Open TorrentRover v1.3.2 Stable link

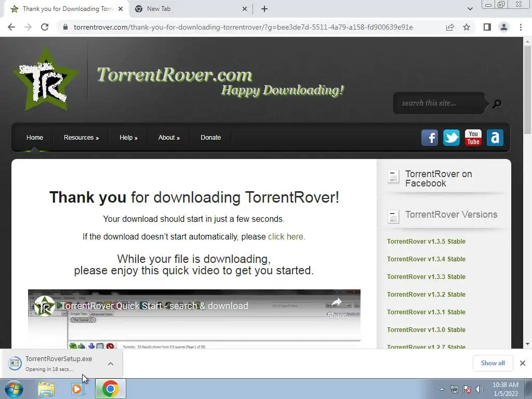coord(426,294)
